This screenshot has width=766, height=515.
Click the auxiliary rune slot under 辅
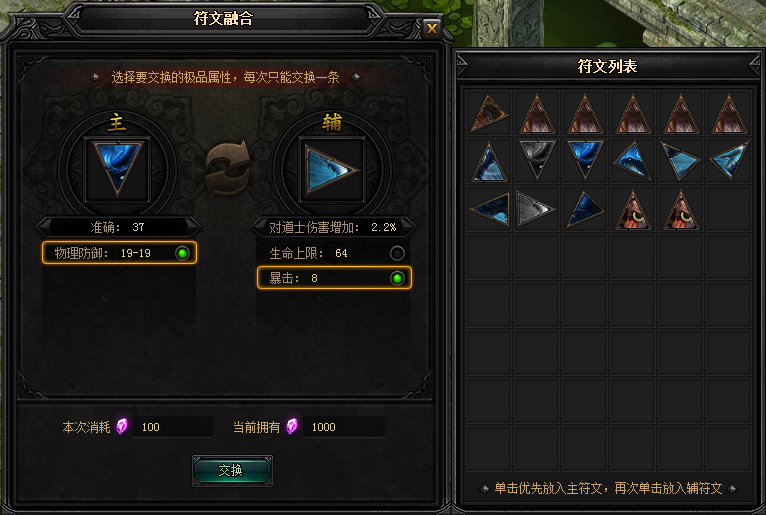point(332,169)
